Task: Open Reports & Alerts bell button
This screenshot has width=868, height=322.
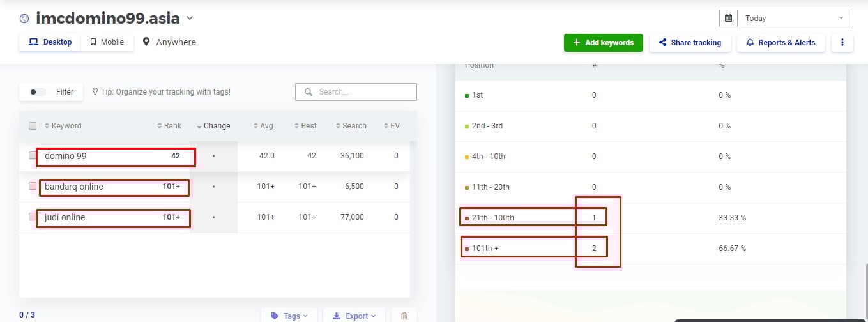Action: pyautogui.click(x=780, y=43)
